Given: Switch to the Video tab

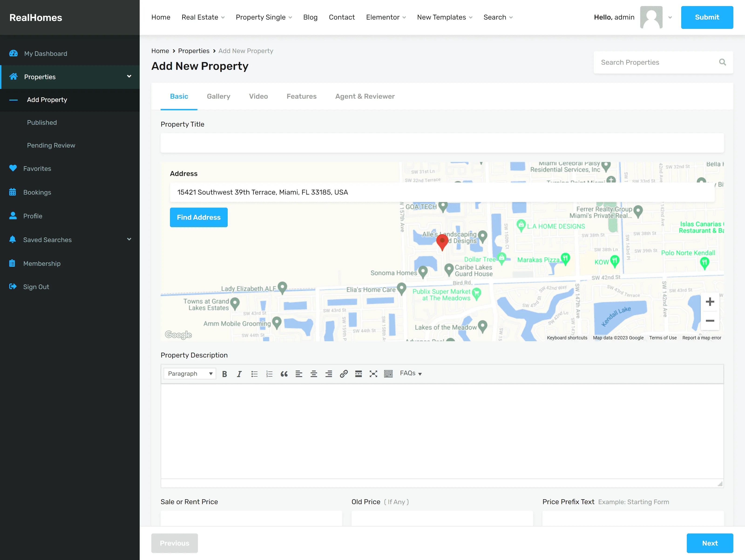Looking at the screenshot, I should (x=258, y=96).
